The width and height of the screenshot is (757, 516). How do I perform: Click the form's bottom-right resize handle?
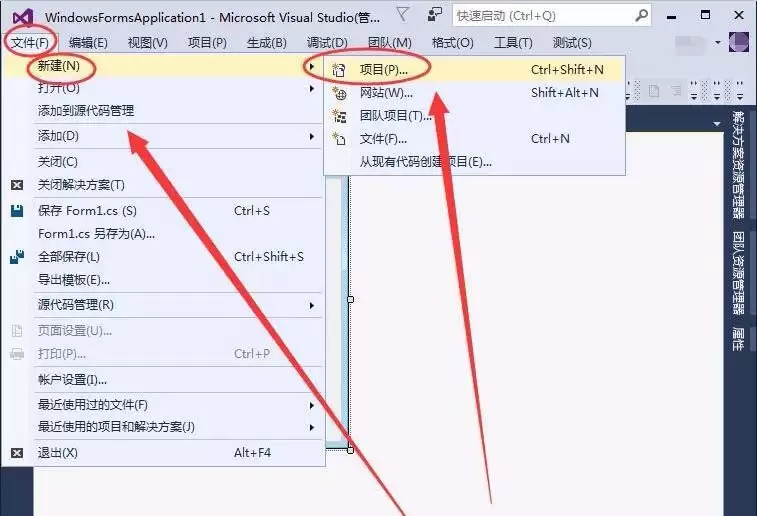click(x=350, y=449)
